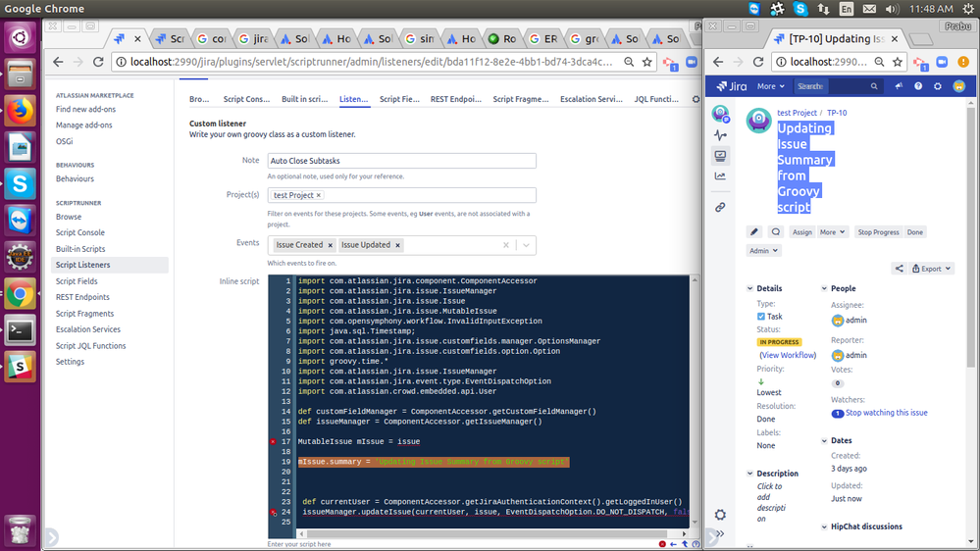The image size is (980, 551).
Task: Go back in the right Jira browser window
Action: tap(718, 62)
